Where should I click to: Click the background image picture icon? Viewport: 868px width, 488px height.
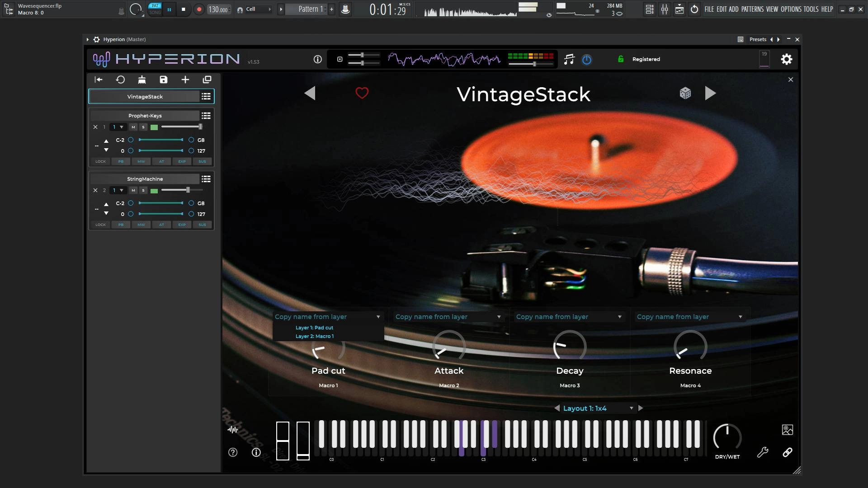[x=788, y=430]
